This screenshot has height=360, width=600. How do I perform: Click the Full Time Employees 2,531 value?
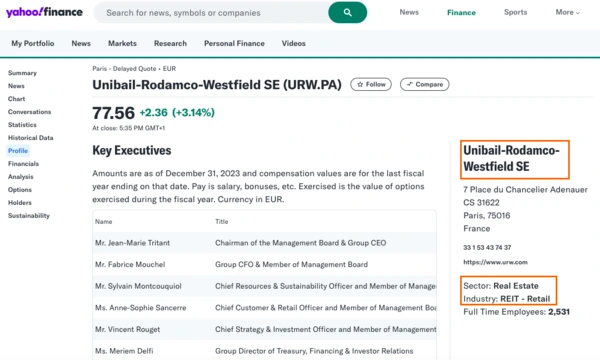click(559, 312)
